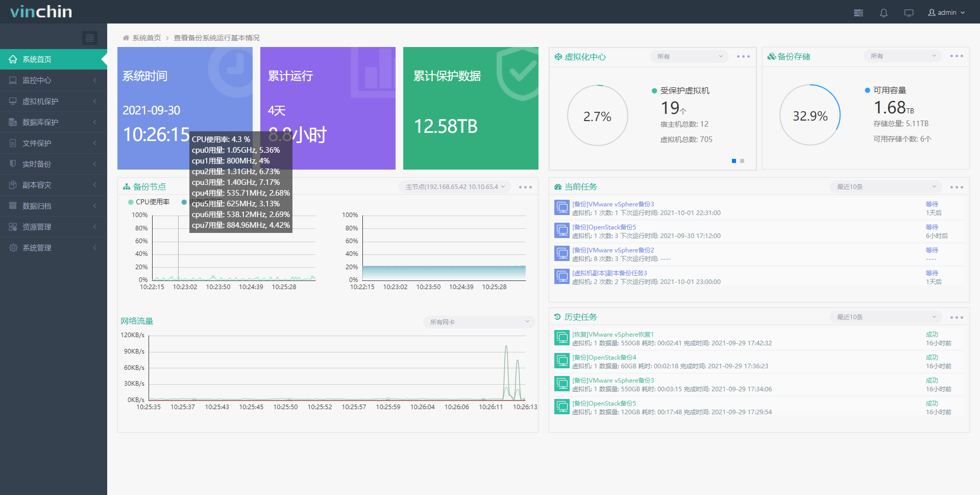Toggle 可用容量 legend dot
Image resolution: width=980 pixels, height=495 pixels.
[867, 90]
